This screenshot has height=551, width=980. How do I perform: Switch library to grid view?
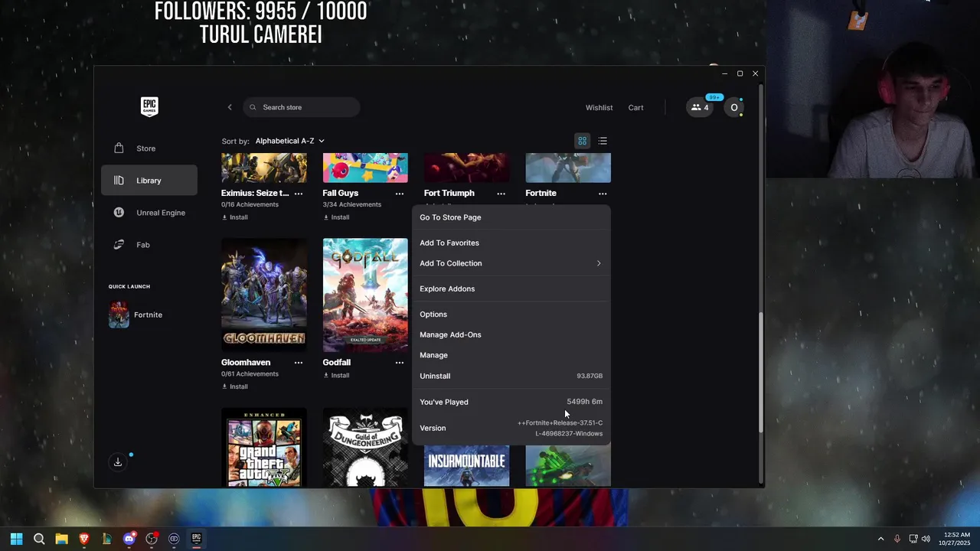[x=582, y=141]
